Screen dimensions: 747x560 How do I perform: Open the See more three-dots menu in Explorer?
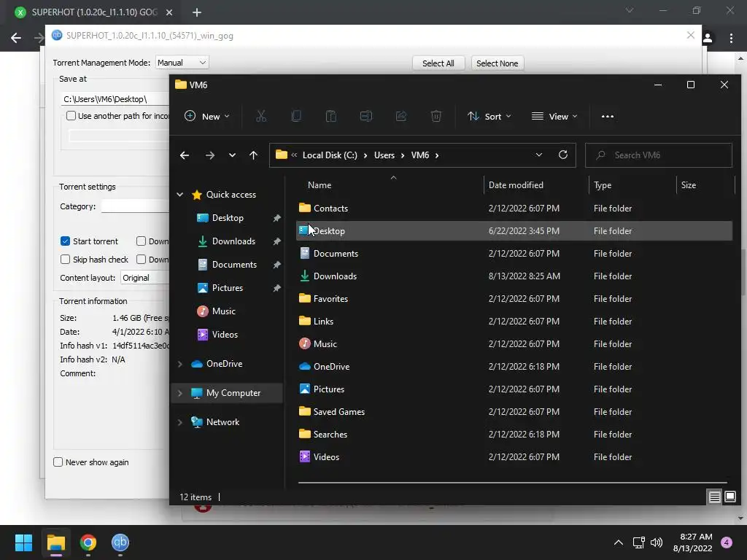coord(608,116)
